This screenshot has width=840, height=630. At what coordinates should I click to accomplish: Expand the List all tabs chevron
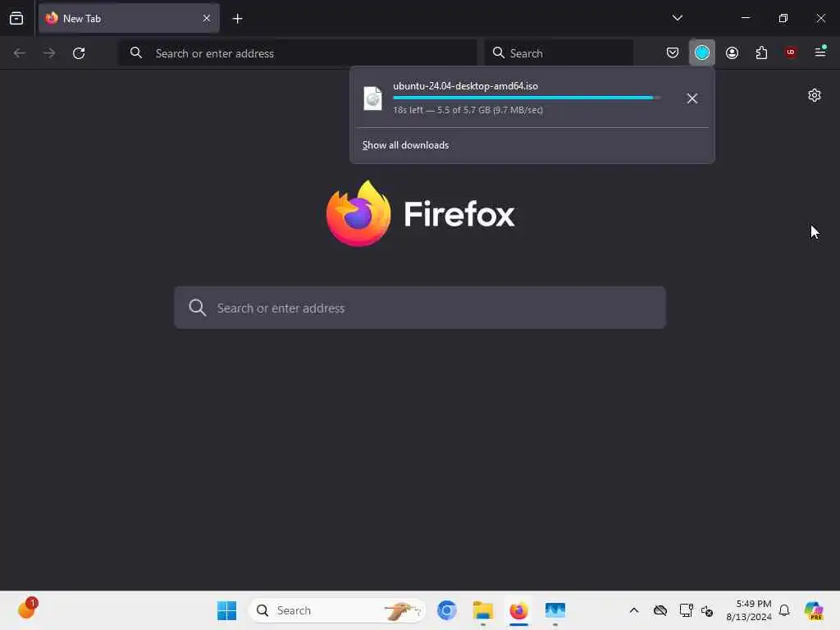(677, 18)
